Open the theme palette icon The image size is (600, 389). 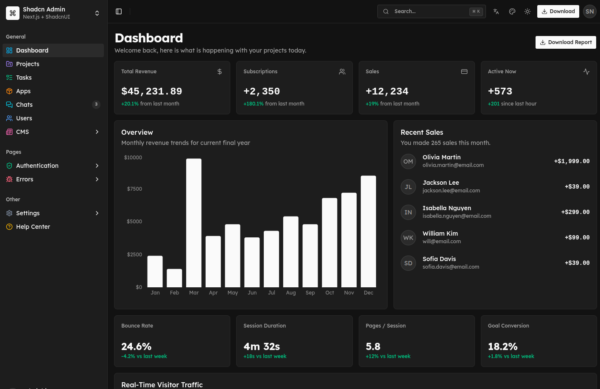tap(512, 11)
